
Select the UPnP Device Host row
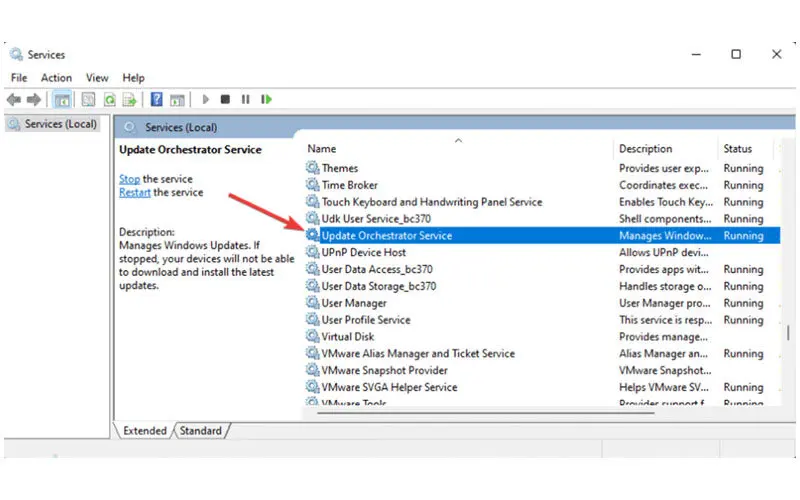point(542,252)
